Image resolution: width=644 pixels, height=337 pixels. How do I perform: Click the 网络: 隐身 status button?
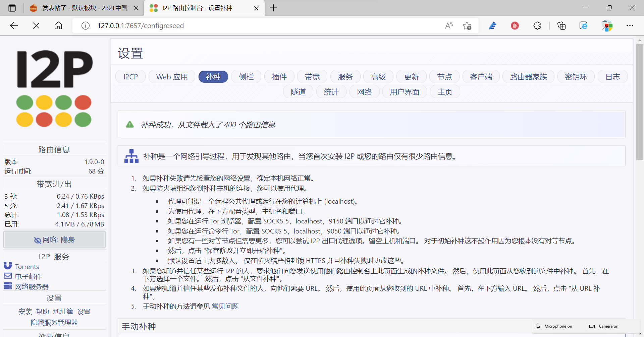54,240
